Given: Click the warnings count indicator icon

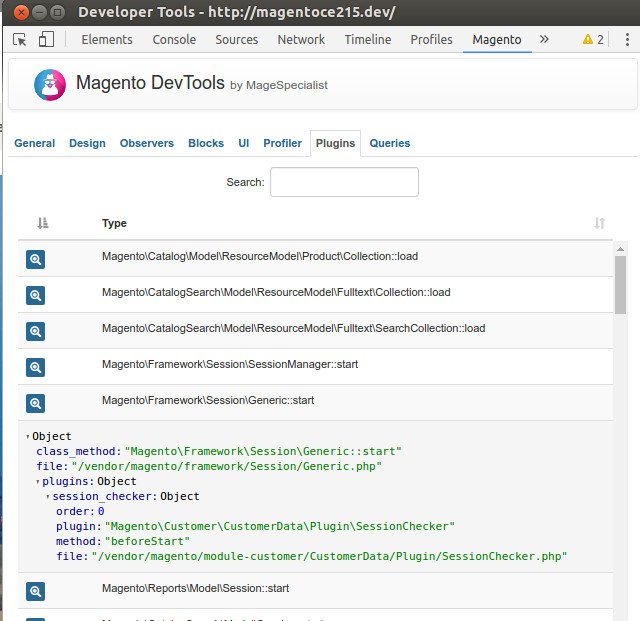Looking at the screenshot, I should tap(593, 40).
